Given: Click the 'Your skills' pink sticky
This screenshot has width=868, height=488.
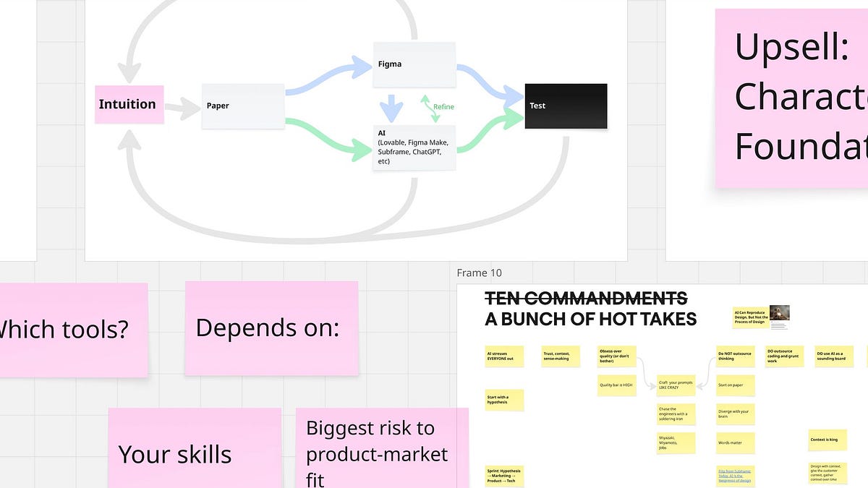Looking at the screenshot, I should (x=176, y=455).
